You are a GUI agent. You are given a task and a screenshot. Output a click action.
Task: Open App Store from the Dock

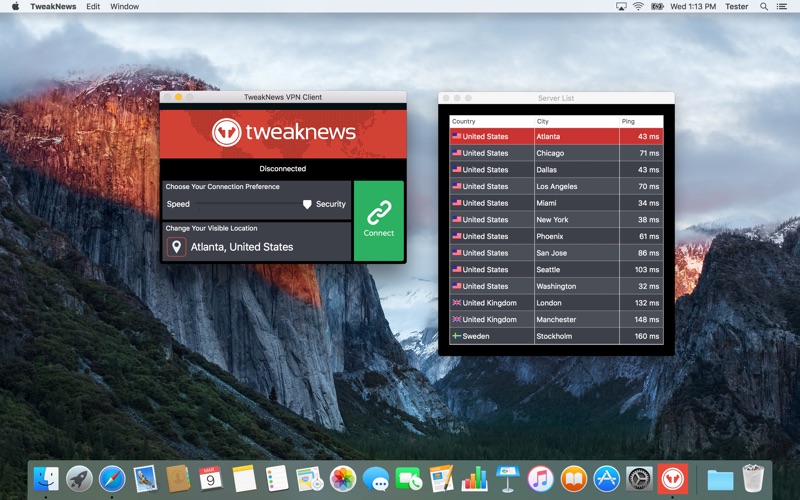click(607, 479)
